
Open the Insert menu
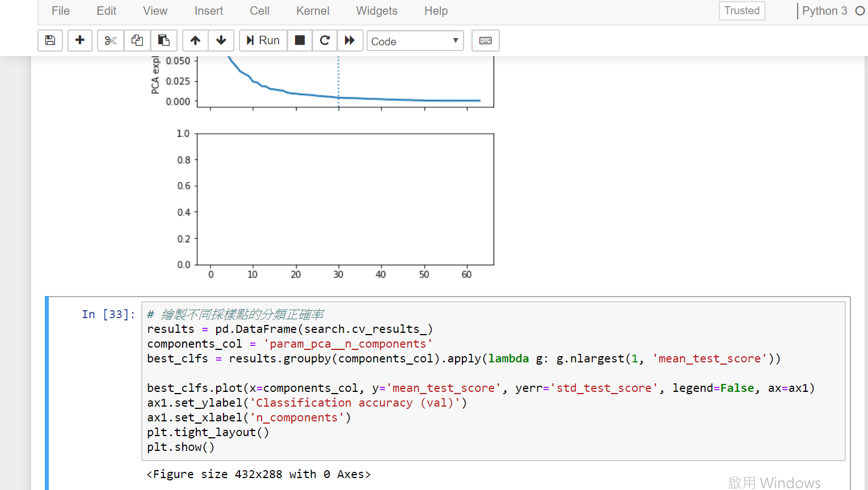coord(209,11)
